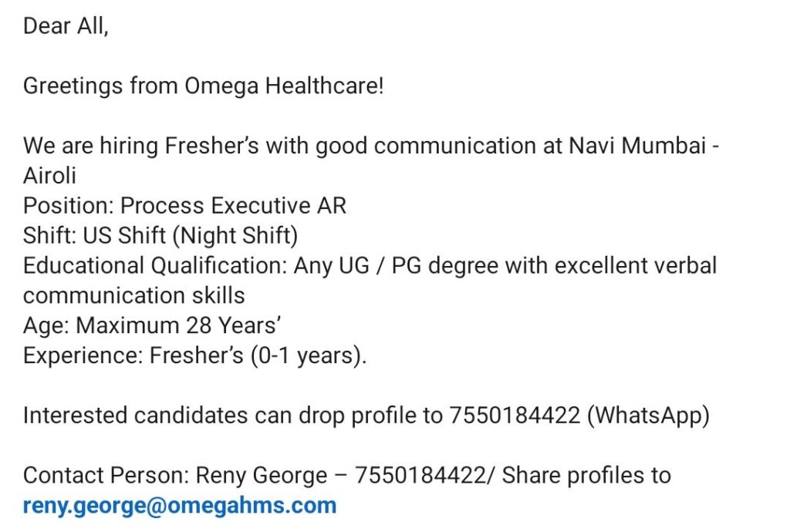Click the phone number before (WhatsApp)
This screenshot has height=532, width=790.
514,416
